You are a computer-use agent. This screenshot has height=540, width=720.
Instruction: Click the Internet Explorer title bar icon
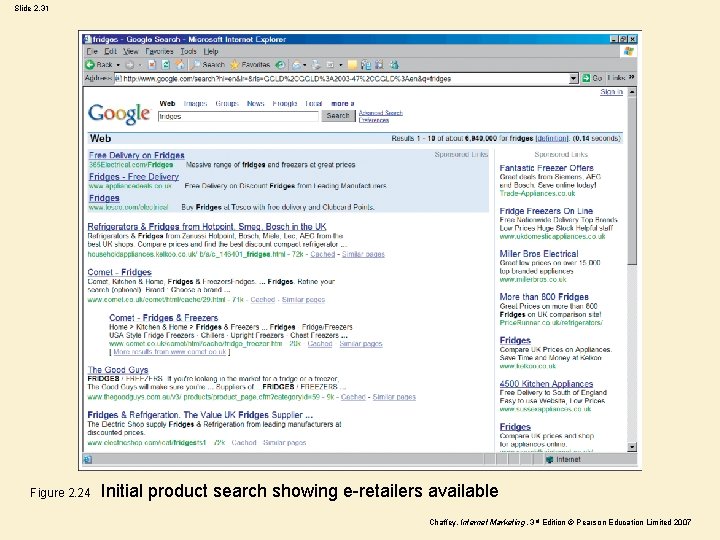pos(88,39)
